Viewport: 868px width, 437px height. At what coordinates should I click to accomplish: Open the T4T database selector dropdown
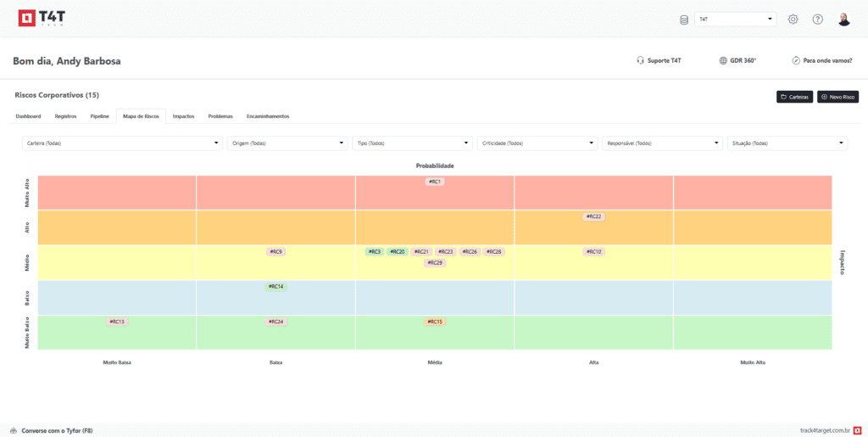tap(735, 19)
